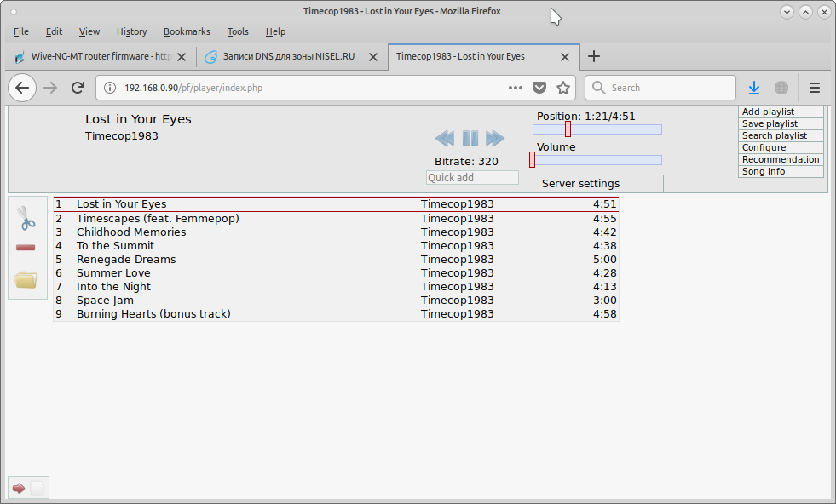
Task: Select track Renegade Dreams
Action: tap(336, 260)
